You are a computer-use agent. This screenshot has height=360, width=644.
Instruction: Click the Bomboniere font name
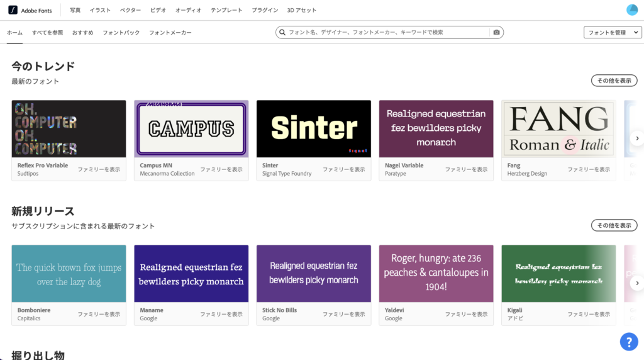pos(34,310)
